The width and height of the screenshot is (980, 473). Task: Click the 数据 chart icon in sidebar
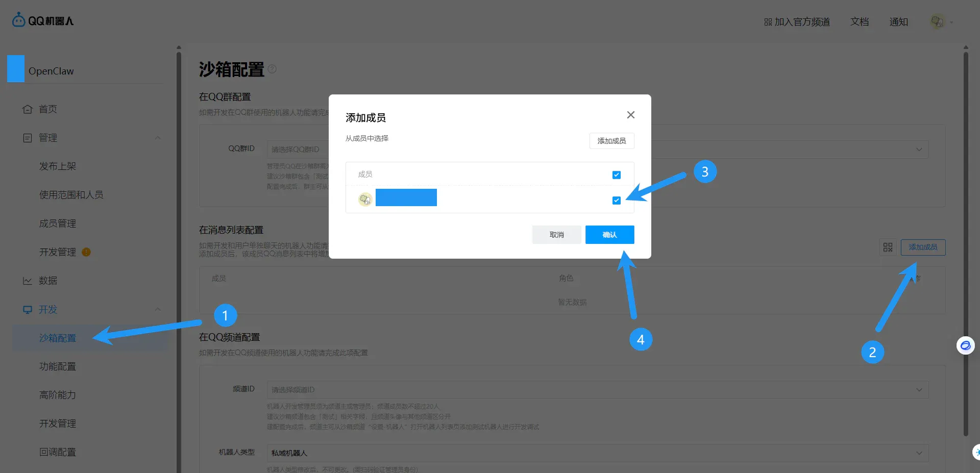[28, 281]
